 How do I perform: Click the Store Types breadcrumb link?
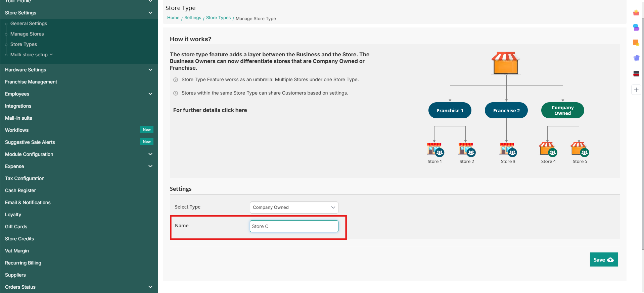point(218,18)
